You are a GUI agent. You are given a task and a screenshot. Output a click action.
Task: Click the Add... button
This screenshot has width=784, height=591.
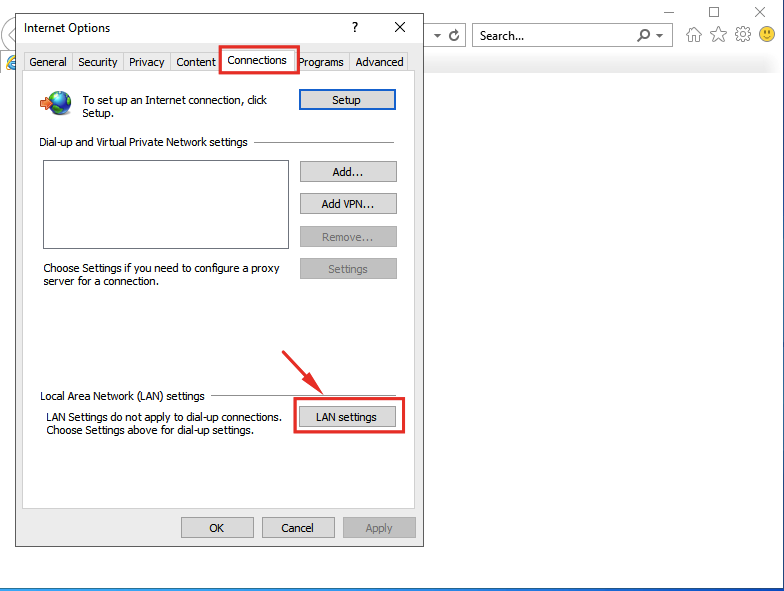348,172
